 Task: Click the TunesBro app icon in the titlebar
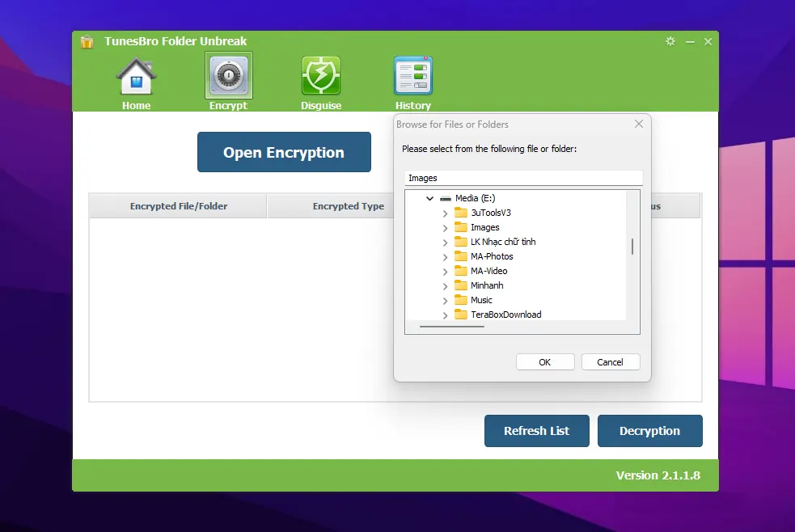87,41
